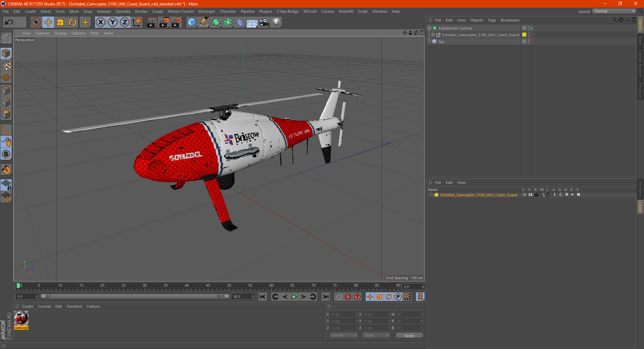Click the Record active objects button

[338, 297]
